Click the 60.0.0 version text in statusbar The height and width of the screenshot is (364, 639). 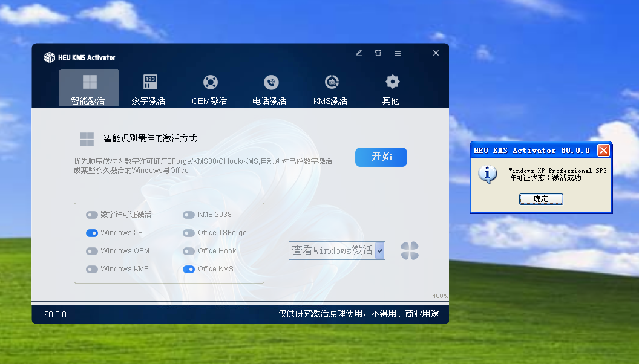[56, 314]
